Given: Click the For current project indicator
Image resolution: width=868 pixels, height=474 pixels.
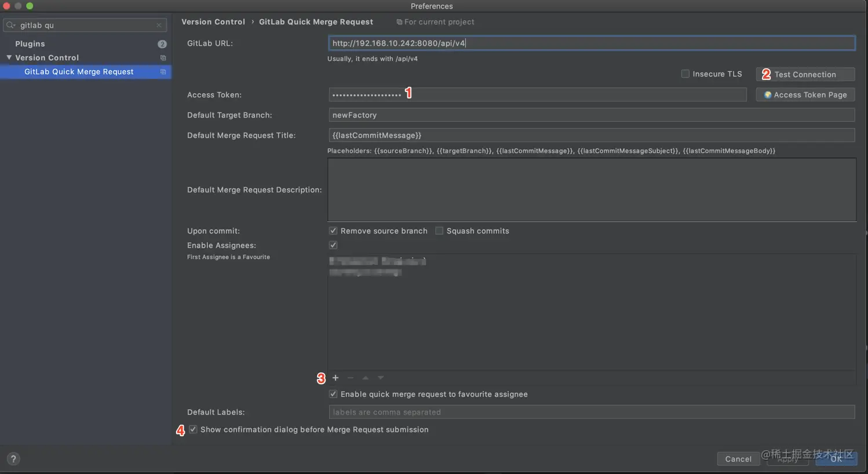Looking at the screenshot, I should click(x=435, y=22).
